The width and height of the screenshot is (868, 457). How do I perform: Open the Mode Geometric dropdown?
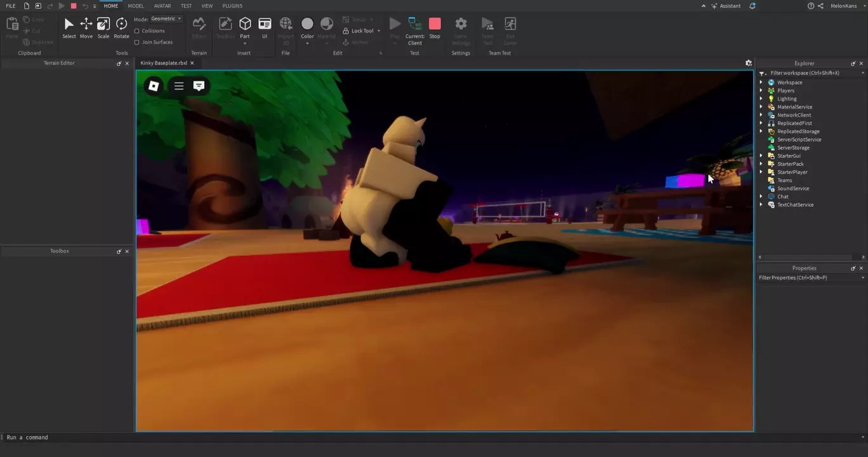coord(166,19)
